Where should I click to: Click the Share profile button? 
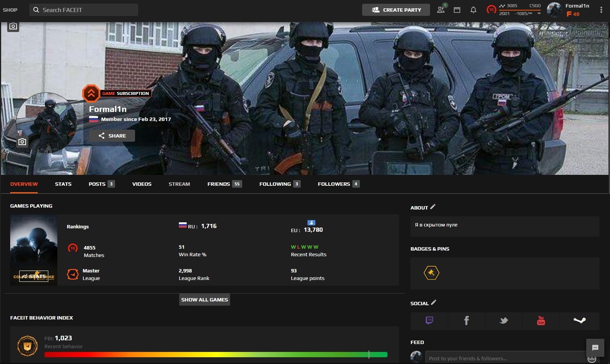click(112, 136)
